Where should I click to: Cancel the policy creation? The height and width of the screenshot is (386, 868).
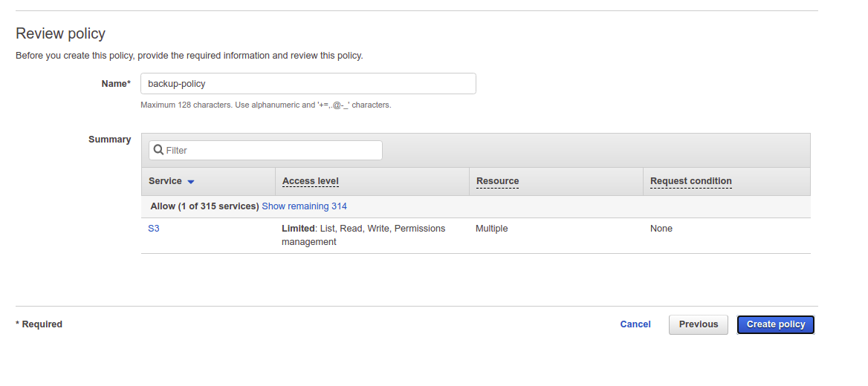pos(635,324)
